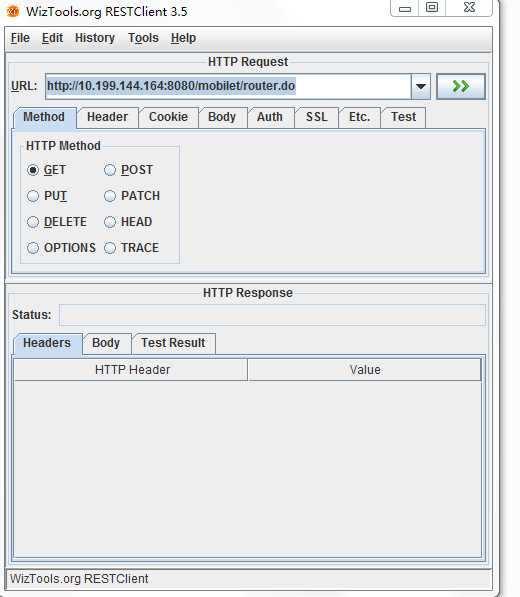This screenshot has width=520, height=597.
Task: Open the Test tab
Action: [404, 117]
